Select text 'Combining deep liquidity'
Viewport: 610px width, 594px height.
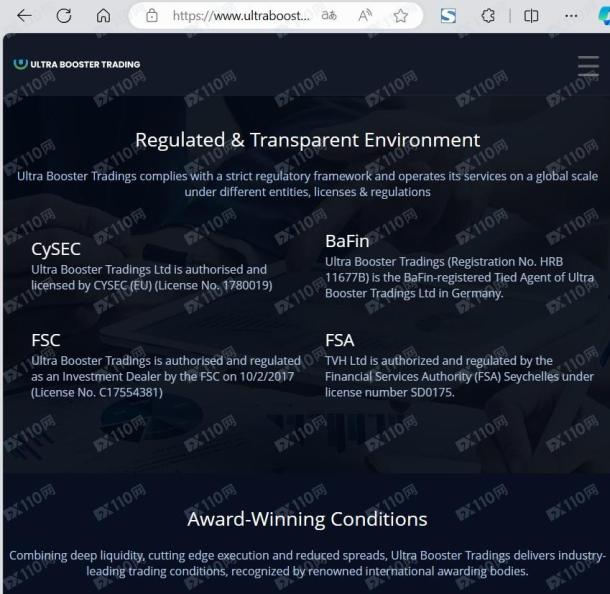pos(76,555)
